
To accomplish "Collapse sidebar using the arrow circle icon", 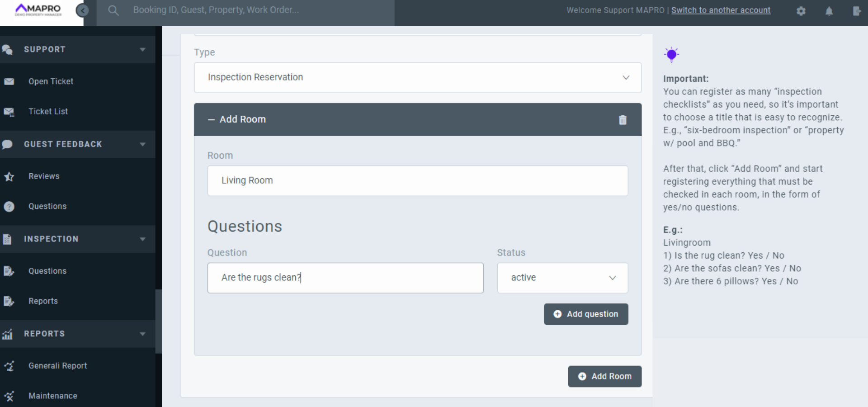I will tap(82, 10).
